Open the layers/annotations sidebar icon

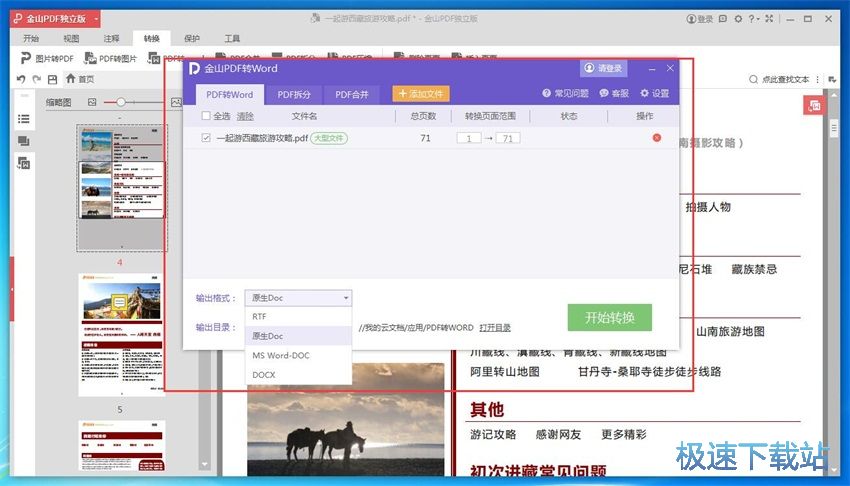[23, 141]
